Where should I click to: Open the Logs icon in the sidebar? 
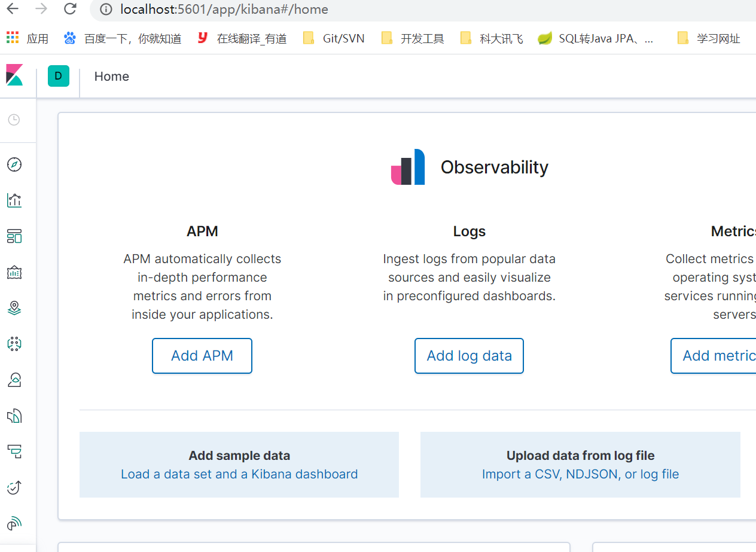(14, 416)
